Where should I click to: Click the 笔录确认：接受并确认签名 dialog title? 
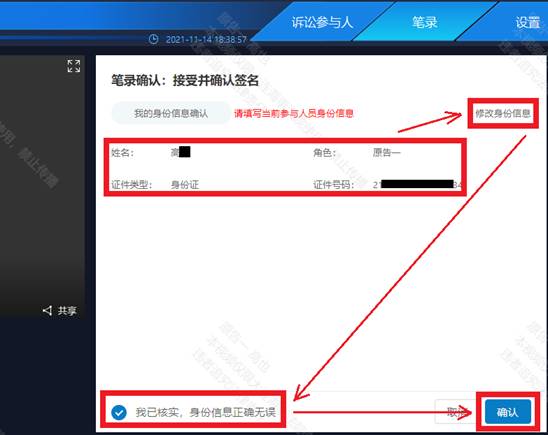click(185, 80)
